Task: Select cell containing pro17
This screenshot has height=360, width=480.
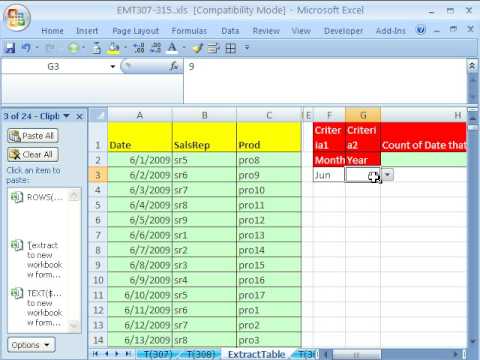Action: (x=269, y=295)
